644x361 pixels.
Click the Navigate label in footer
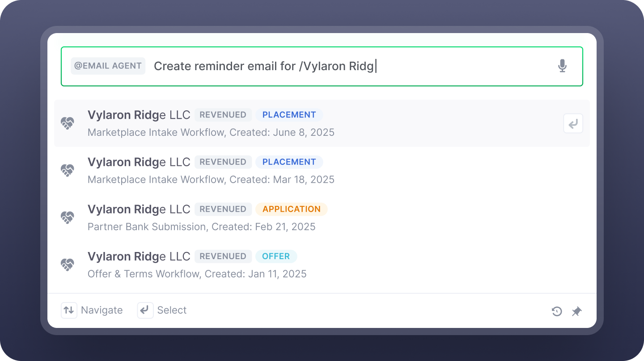102,310
